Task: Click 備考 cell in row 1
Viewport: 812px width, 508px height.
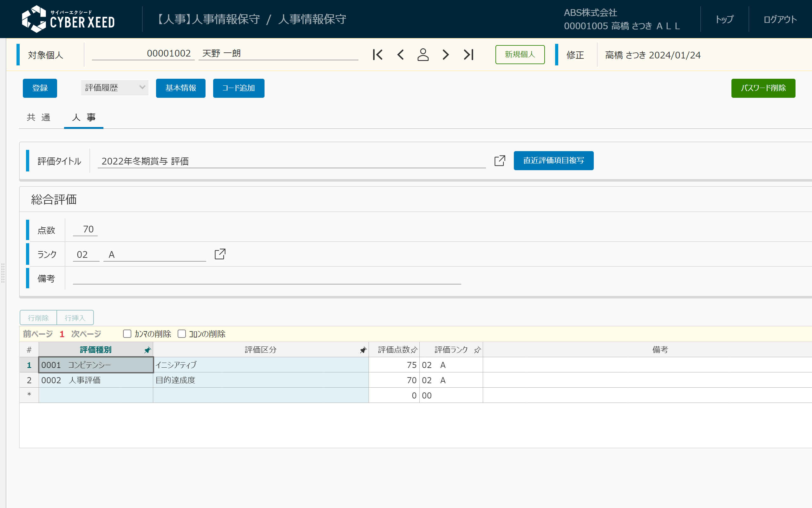Action: tap(647, 365)
